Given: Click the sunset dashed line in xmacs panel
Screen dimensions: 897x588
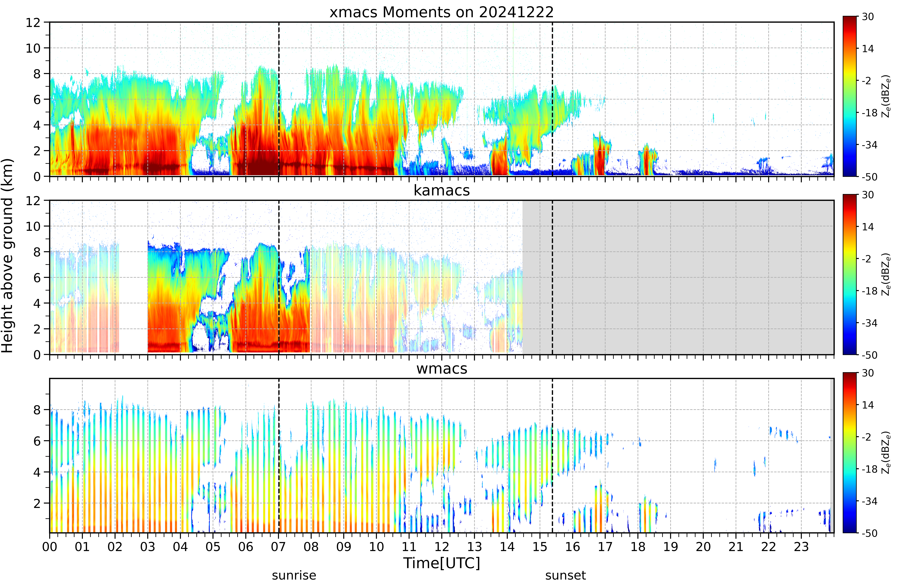Looking at the screenshot, I should click(x=553, y=99).
